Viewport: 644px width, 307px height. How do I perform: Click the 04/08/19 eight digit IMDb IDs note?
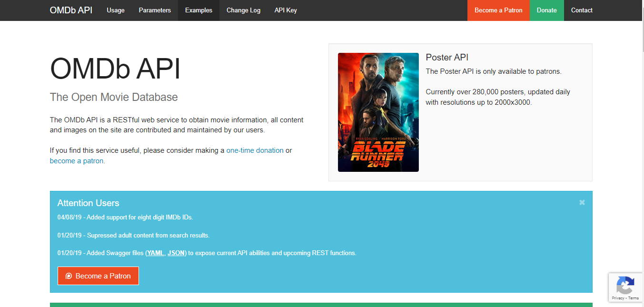coord(125,218)
